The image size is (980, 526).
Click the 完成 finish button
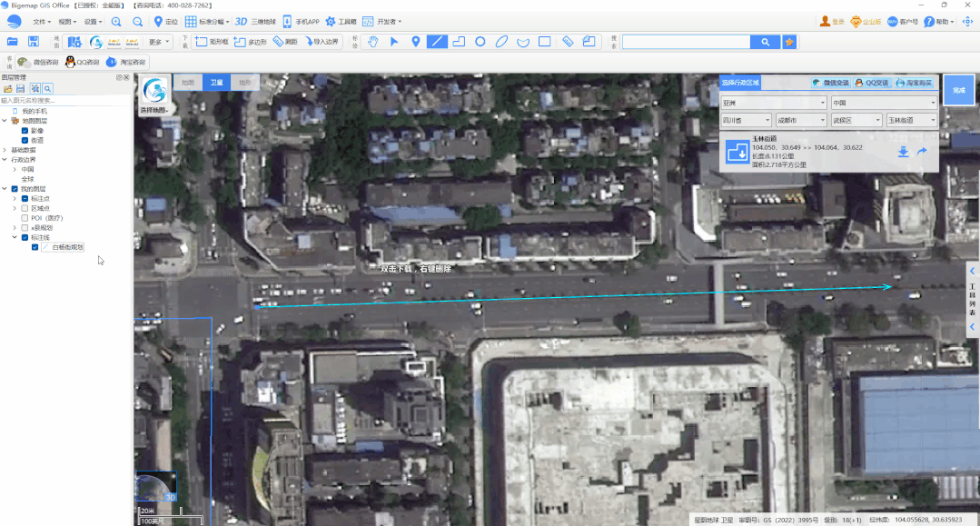958,90
